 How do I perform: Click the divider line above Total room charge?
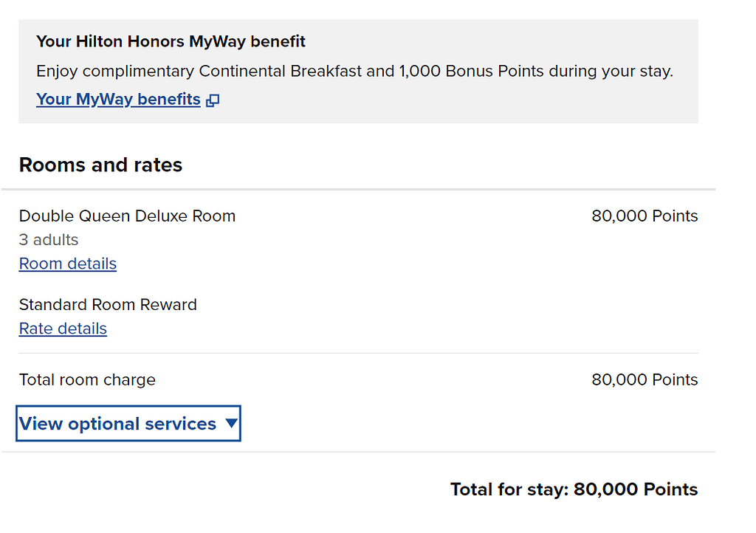click(358, 354)
